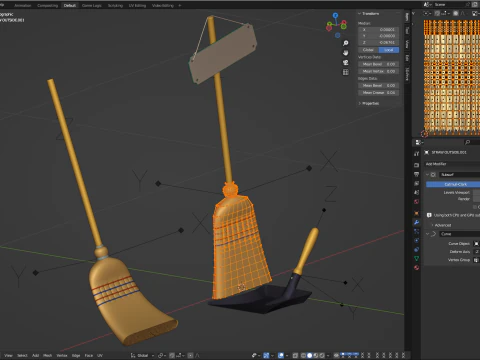Select Local transform space toggle
The width and height of the screenshot is (480, 360).
point(389,50)
